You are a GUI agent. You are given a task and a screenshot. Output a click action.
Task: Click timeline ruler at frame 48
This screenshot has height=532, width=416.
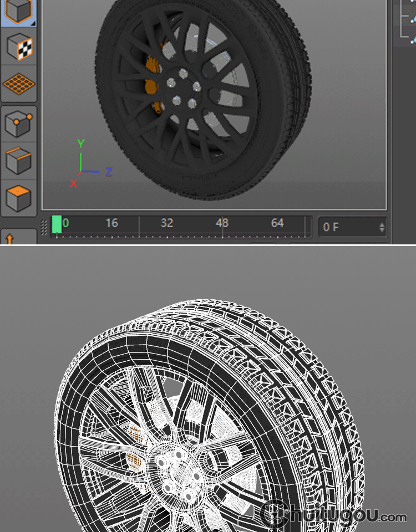222,223
